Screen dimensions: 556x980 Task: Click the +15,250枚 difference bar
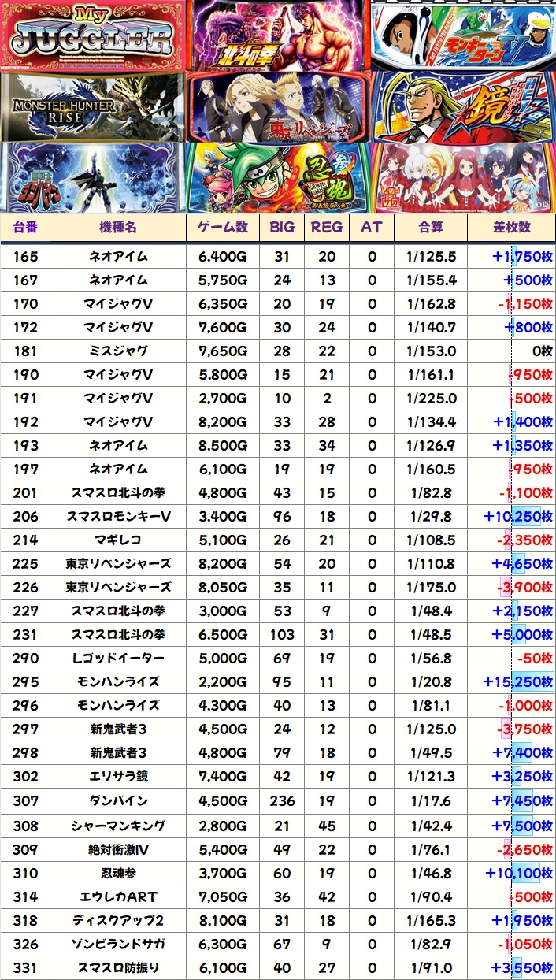click(x=519, y=682)
